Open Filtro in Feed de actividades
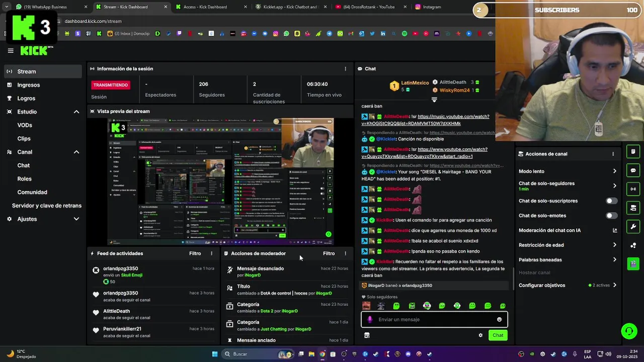The width and height of the screenshot is (644, 362). pos(195,253)
